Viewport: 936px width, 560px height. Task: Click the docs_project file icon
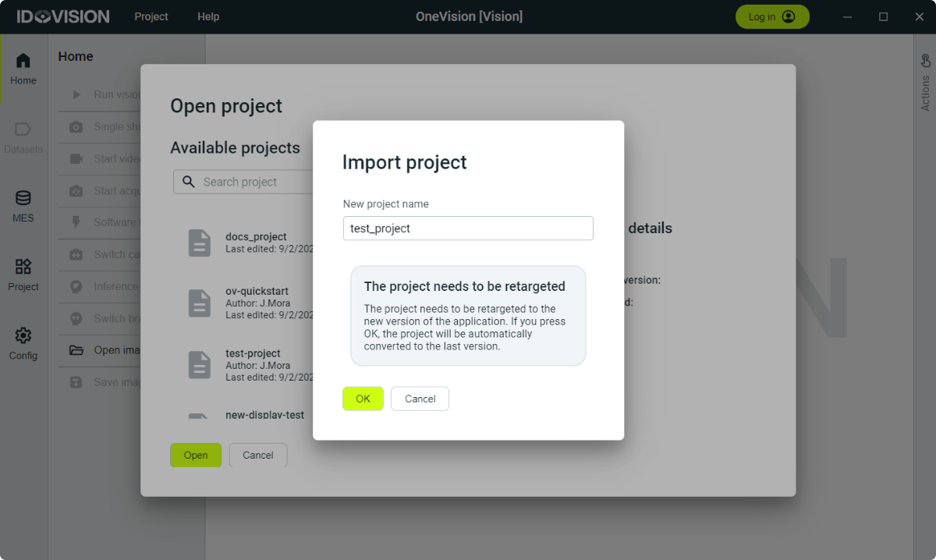tap(200, 243)
